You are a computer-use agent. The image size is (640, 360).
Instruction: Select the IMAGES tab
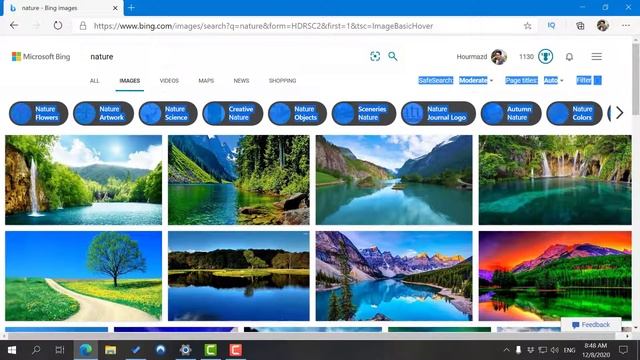129,81
